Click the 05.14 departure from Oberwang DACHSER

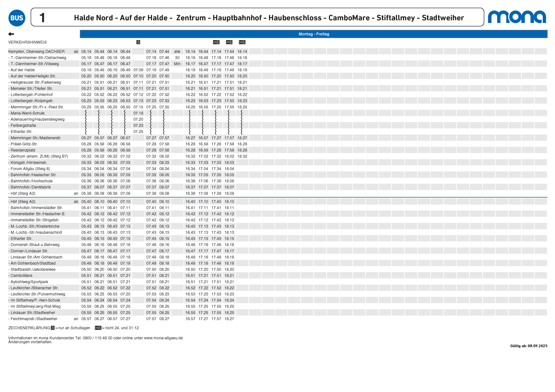point(86,51)
